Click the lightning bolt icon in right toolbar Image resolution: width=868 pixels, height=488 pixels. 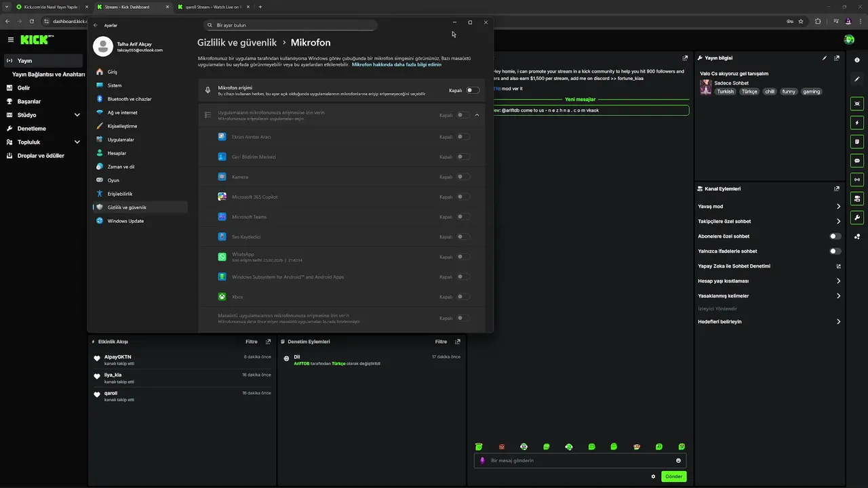click(857, 123)
